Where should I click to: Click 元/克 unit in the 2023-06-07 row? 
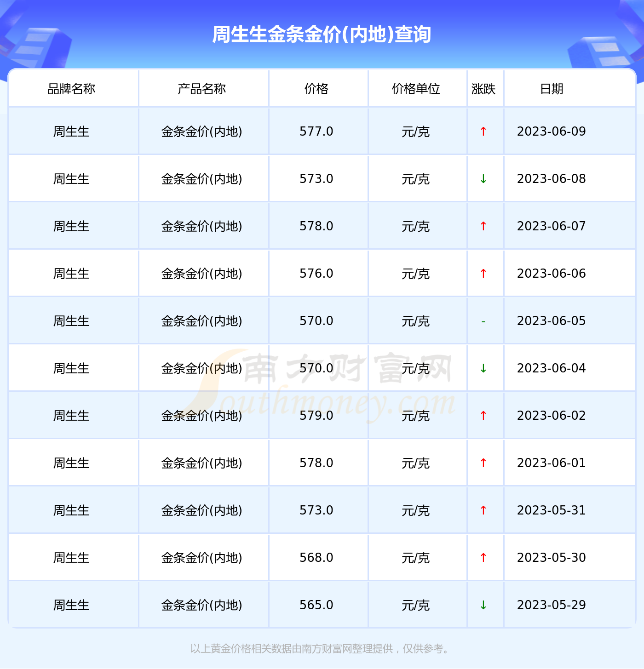[416, 227]
